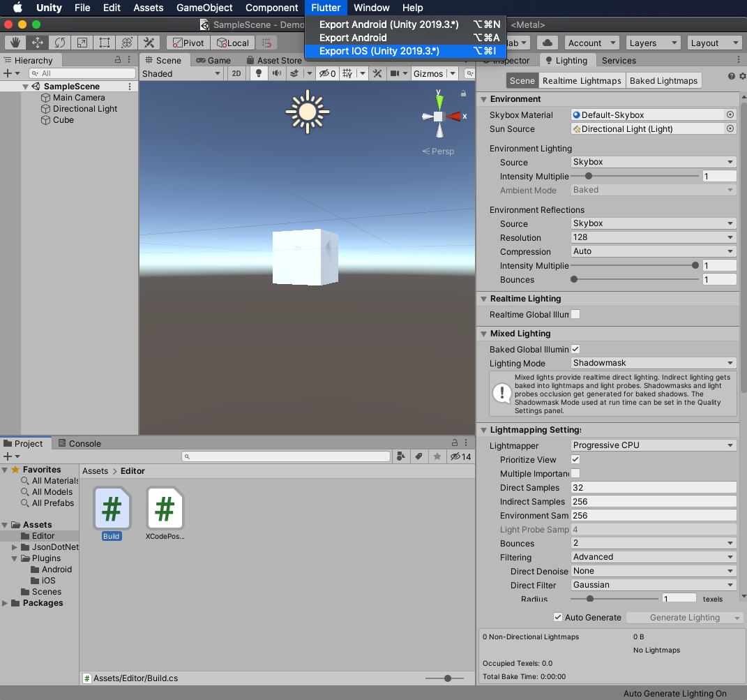Click the grid snapping toolbar icon

click(266, 43)
